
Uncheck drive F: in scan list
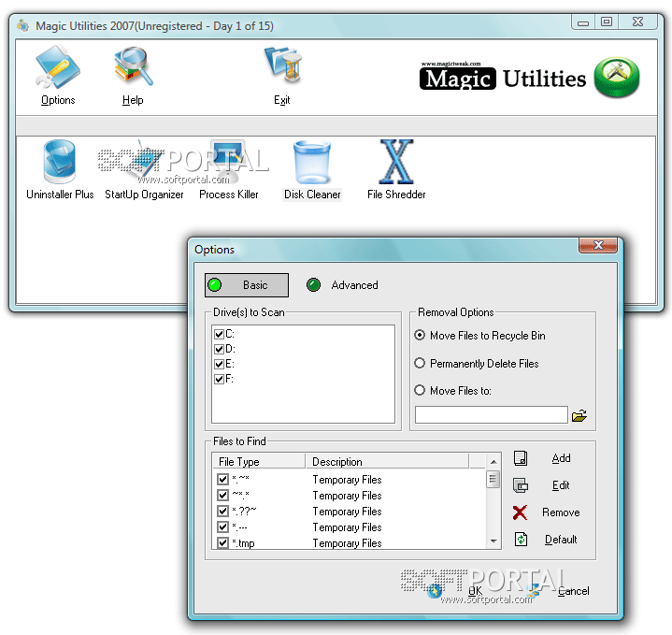[219, 379]
